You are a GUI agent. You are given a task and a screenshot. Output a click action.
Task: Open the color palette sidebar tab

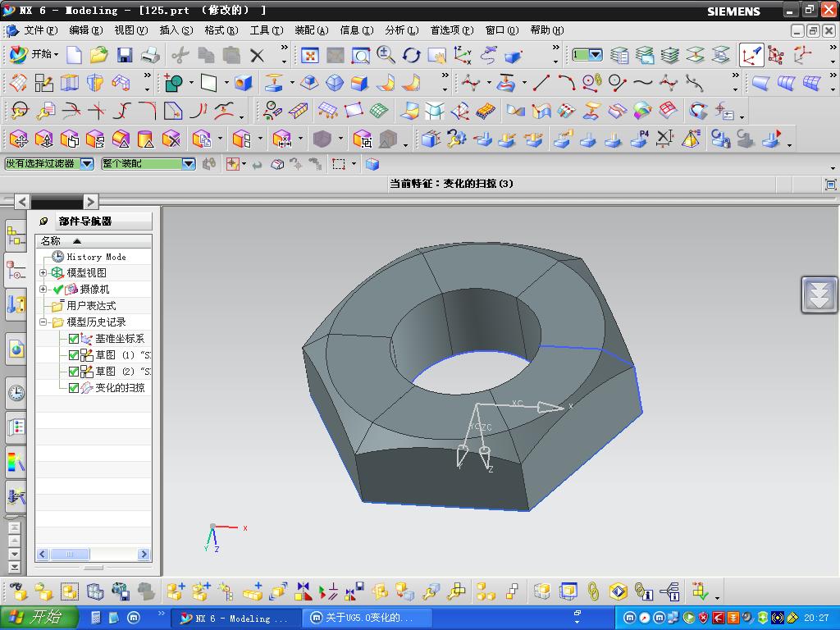point(16,462)
